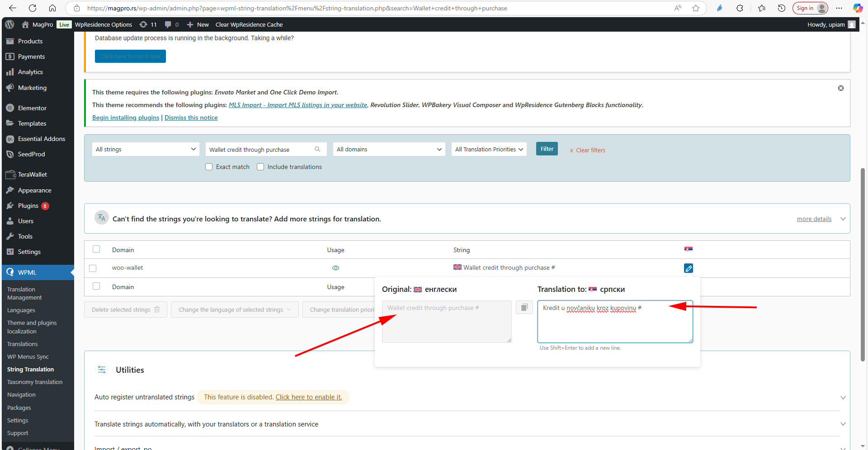Edit Serbian translation with the pencil icon
This screenshot has width=868, height=450.
689,268
